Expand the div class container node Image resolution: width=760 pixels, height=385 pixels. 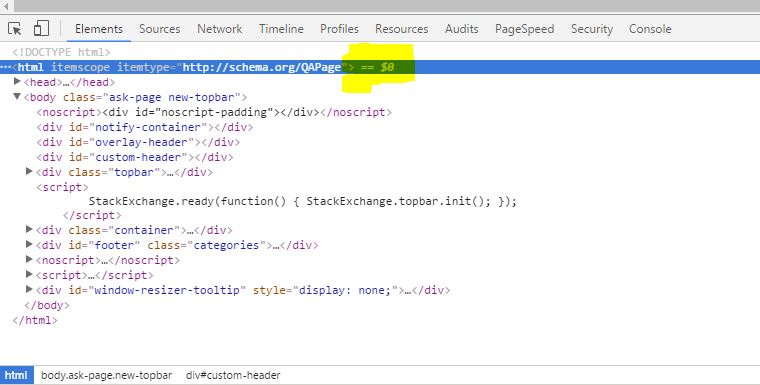29,229
